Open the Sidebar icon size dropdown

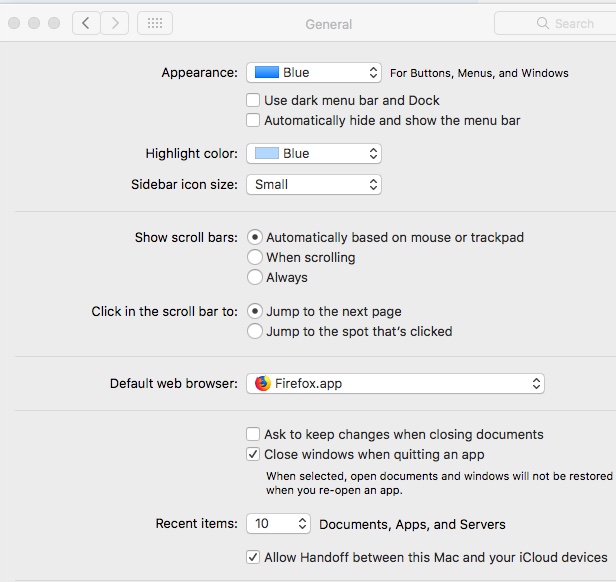(x=314, y=185)
